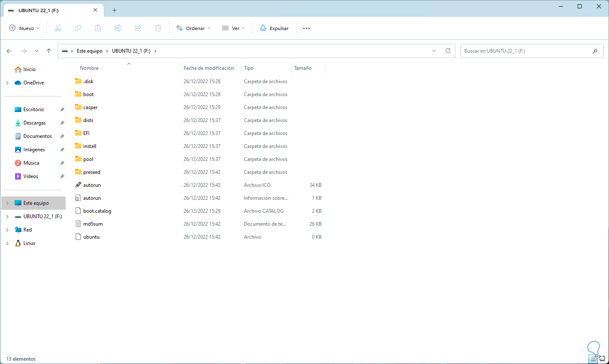Open Vídeos quick access item
Viewport: 609px width, 364px height.
click(31, 176)
